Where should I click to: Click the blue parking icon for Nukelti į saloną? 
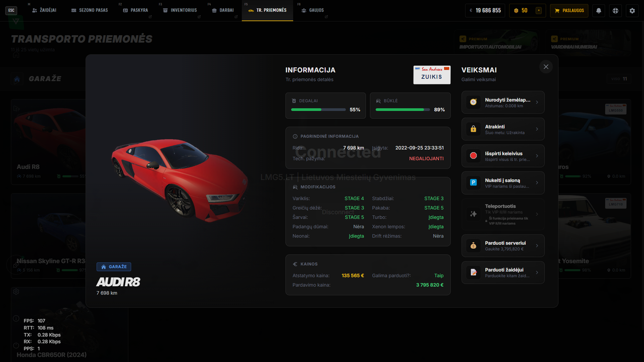[473, 183]
